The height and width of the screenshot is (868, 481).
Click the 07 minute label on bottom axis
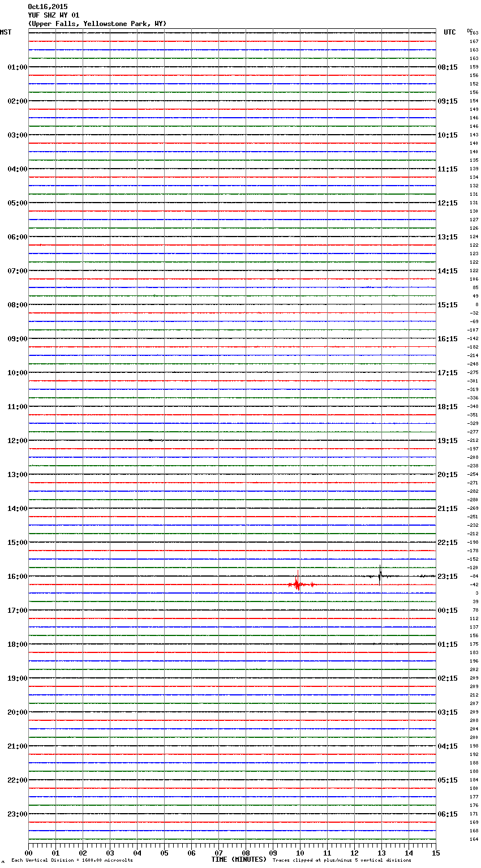[x=218, y=853]
